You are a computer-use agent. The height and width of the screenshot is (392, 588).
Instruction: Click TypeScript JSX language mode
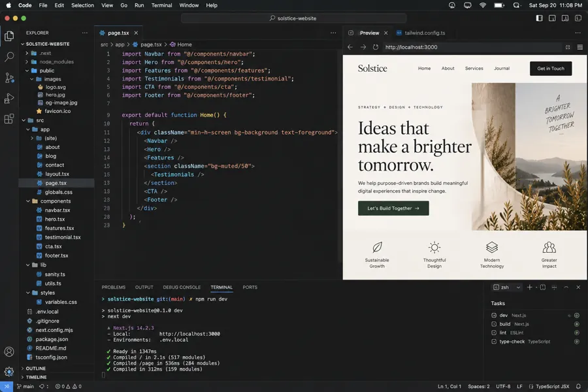coord(552,386)
